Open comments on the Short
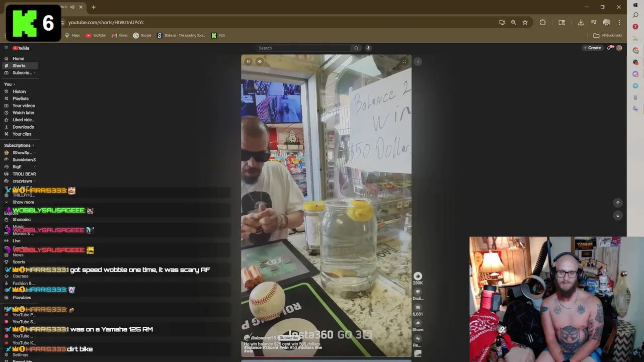This screenshot has height=362, width=644. (x=418, y=307)
